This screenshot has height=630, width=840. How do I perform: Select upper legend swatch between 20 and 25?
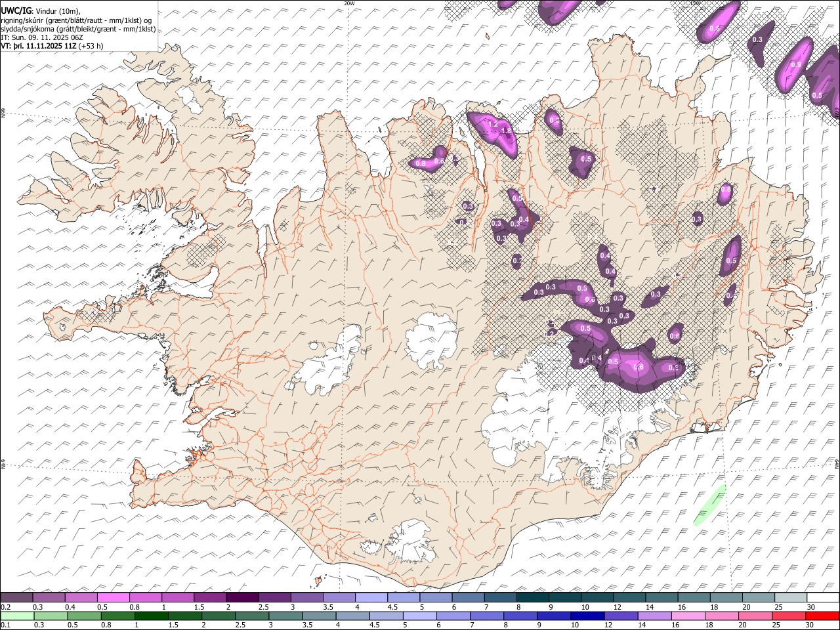pos(759,597)
